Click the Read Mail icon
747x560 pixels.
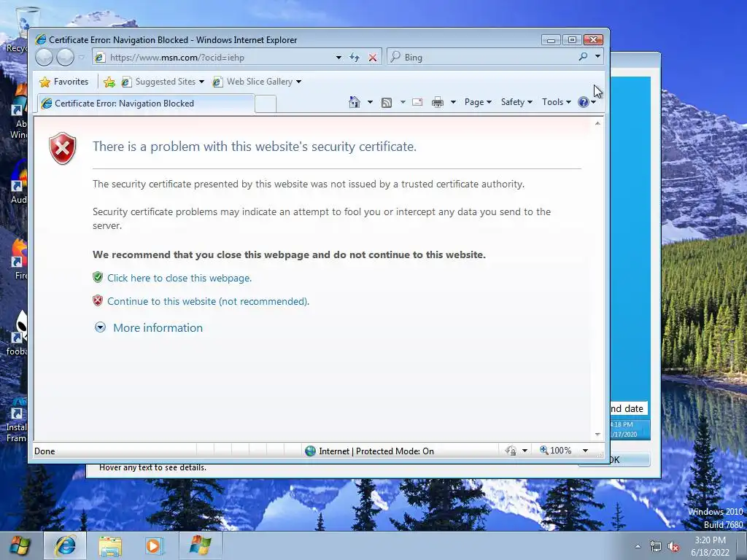pos(417,102)
